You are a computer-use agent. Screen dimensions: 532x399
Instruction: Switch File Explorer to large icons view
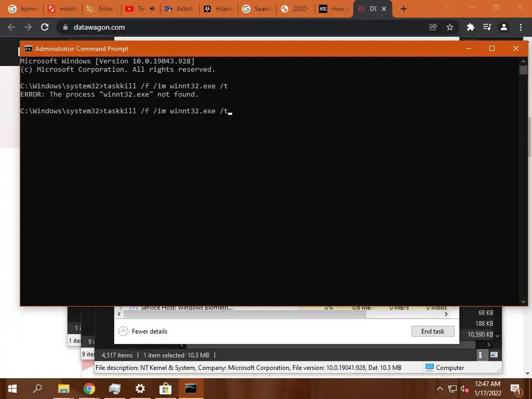(x=494, y=355)
